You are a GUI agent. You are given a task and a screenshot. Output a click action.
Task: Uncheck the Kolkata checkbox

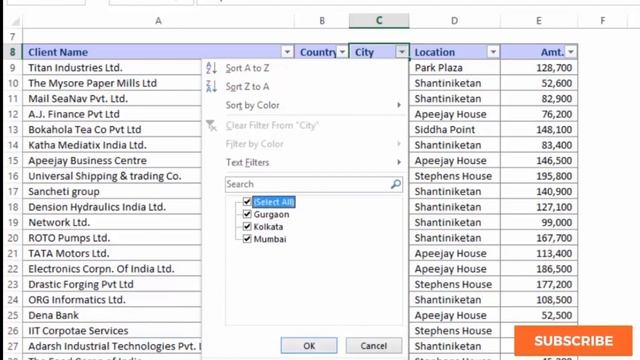click(x=247, y=227)
